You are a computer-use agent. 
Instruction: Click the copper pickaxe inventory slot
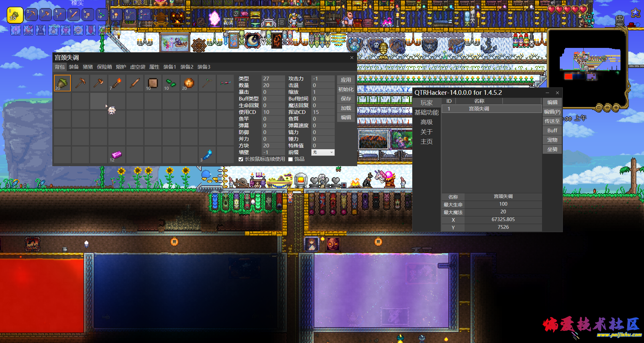pos(80,83)
